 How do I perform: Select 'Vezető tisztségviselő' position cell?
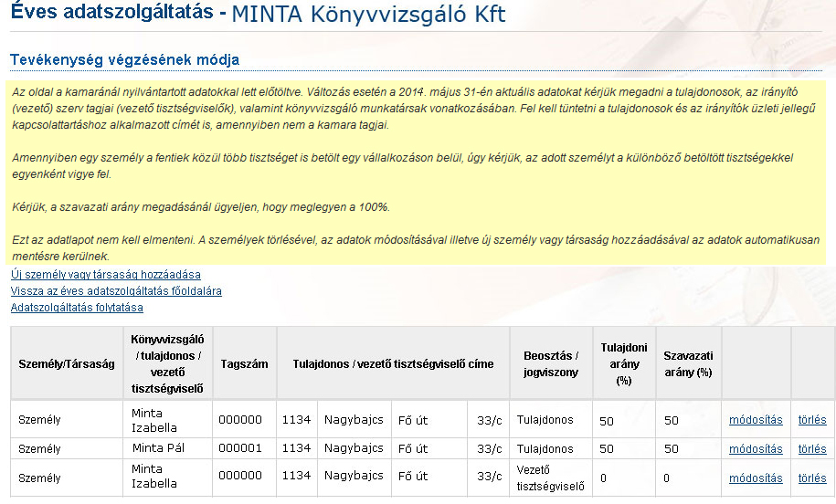tap(551, 478)
